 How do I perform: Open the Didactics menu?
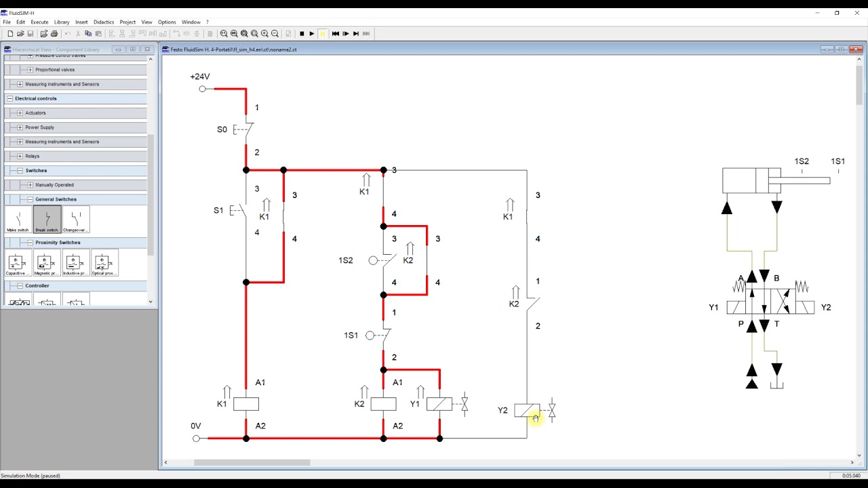[x=104, y=22]
